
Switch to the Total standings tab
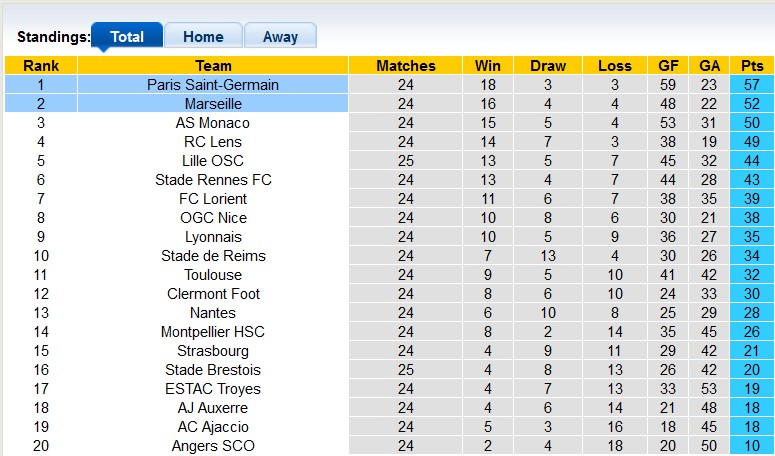[127, 37]
